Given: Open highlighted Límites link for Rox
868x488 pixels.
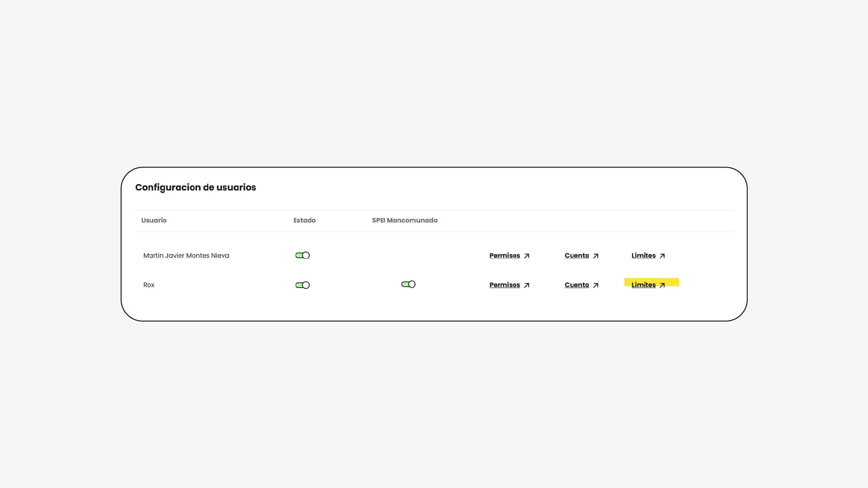Looking at the screenshot, I should pos(643,285).
